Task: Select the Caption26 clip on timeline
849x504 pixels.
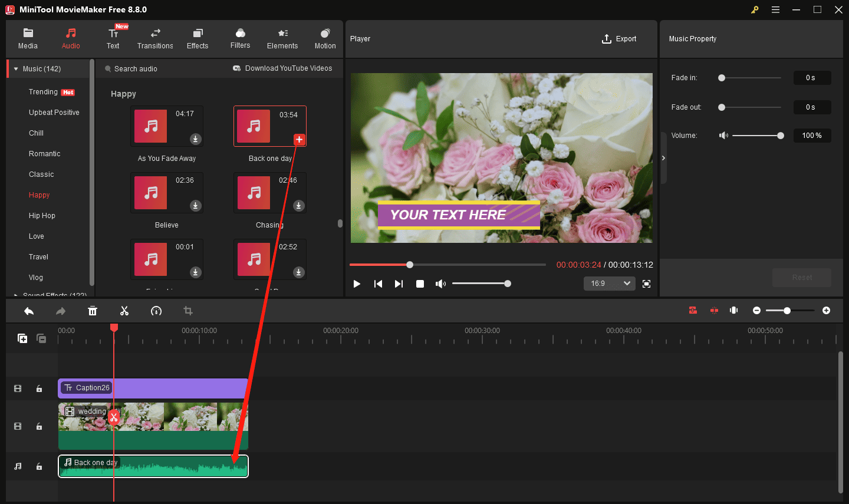Action: tap(153, 388)
